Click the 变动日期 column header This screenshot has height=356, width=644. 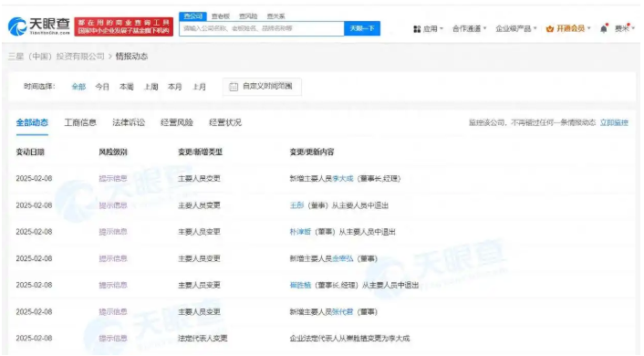pos(30,152)
